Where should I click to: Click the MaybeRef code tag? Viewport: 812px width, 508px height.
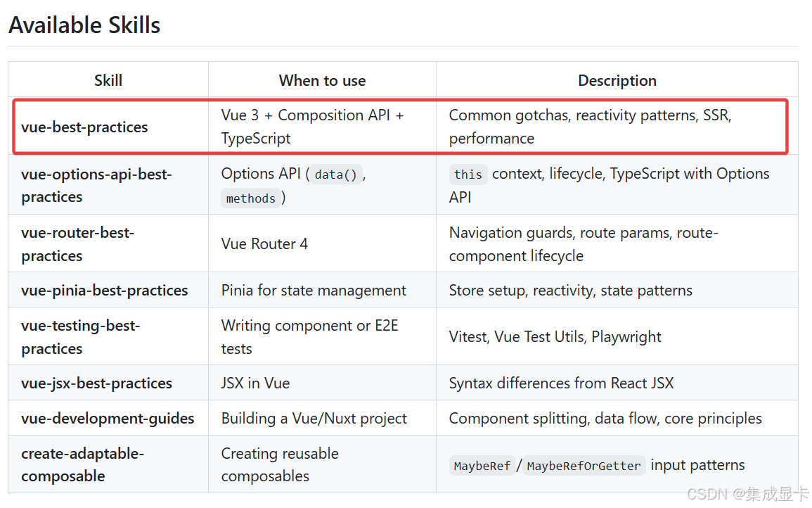(x=482, y=466)
